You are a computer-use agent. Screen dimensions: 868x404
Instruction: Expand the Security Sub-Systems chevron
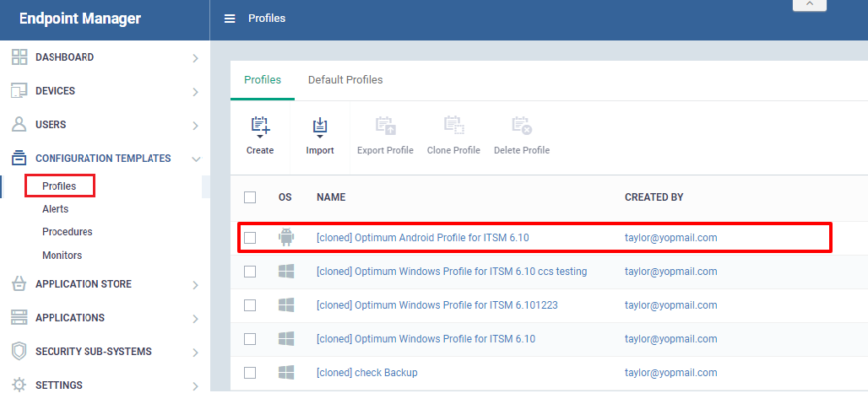[195, 353]
